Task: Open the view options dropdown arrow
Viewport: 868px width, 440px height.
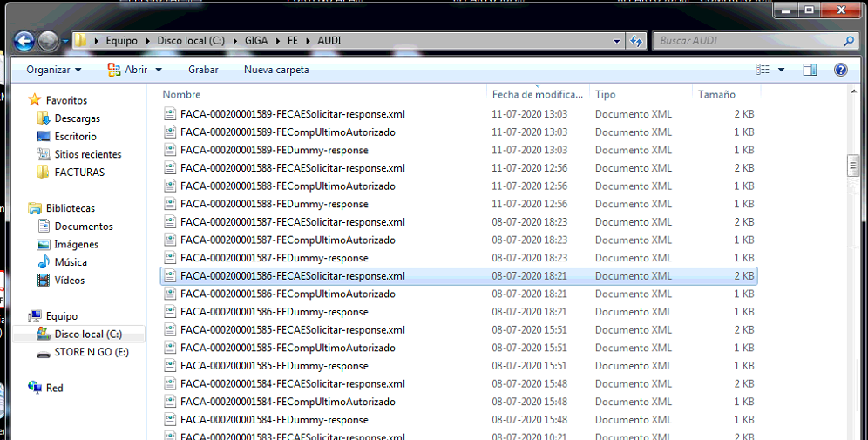Action: point(781,70)
